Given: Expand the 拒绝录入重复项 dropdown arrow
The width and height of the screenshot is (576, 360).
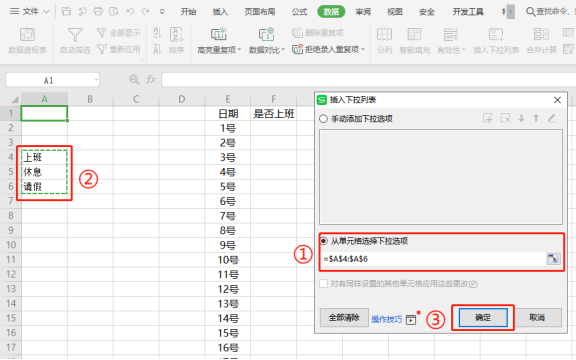Looking at the screenshot, I should (x=363, y=49).
